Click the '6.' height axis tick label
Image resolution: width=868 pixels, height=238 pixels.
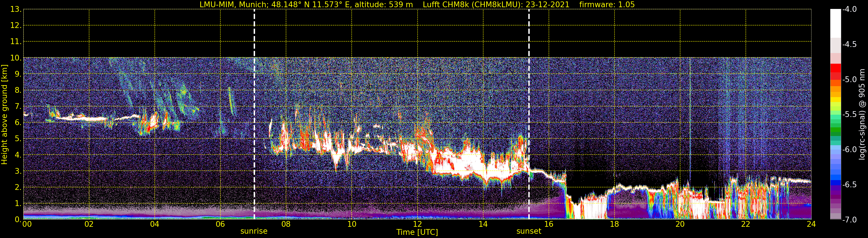click(x=18, y=123)
